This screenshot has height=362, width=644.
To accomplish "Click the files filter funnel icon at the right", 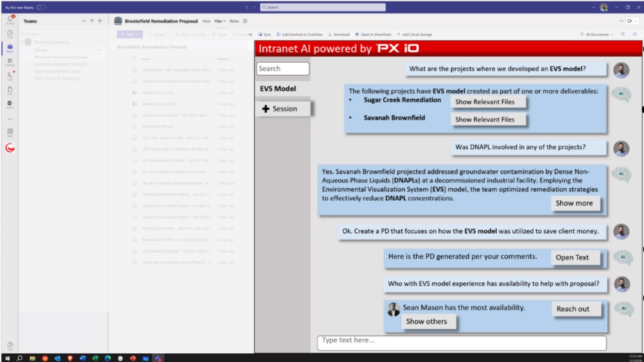I will coord(623,35).
